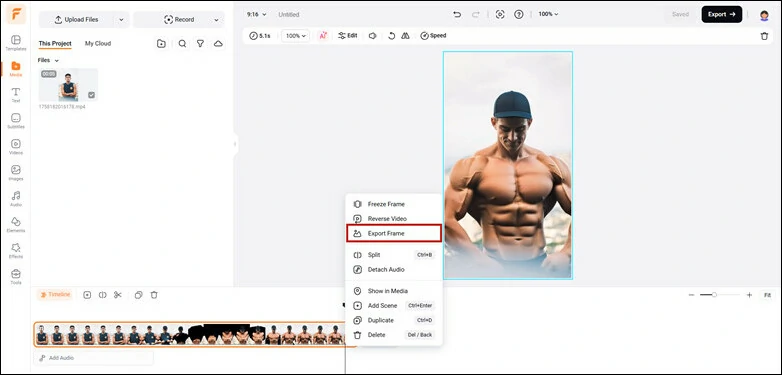Choose Reverse Video from context menu
This screenshot has height=375, width=782.
[393, 218]
